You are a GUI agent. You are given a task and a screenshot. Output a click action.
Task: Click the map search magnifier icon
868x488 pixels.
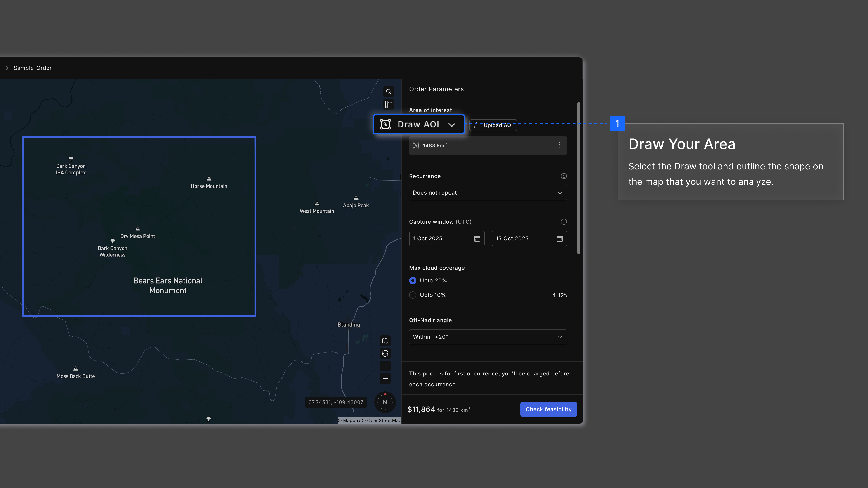point(389,91)
